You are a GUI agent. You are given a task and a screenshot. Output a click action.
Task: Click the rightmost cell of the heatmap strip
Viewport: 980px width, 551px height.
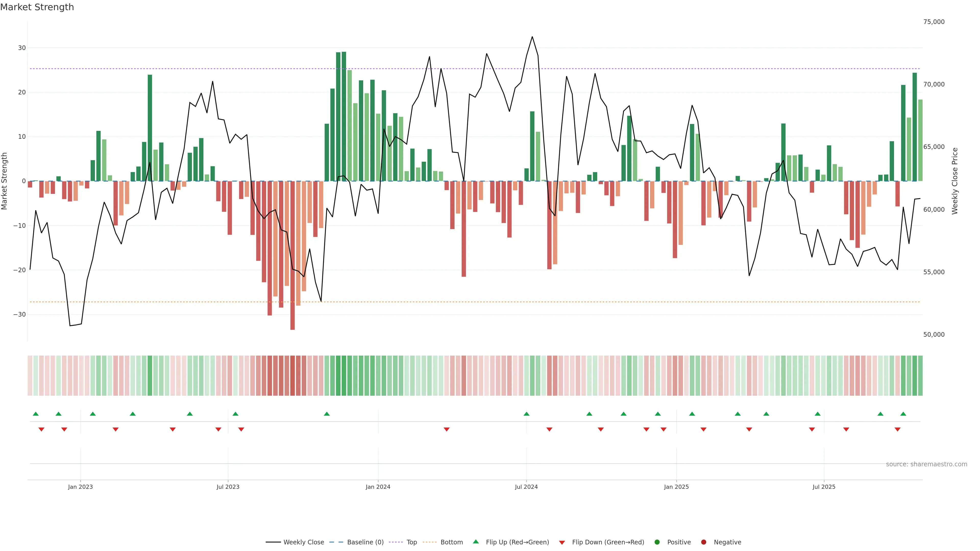pyautogui.click(x=920, y=375)
